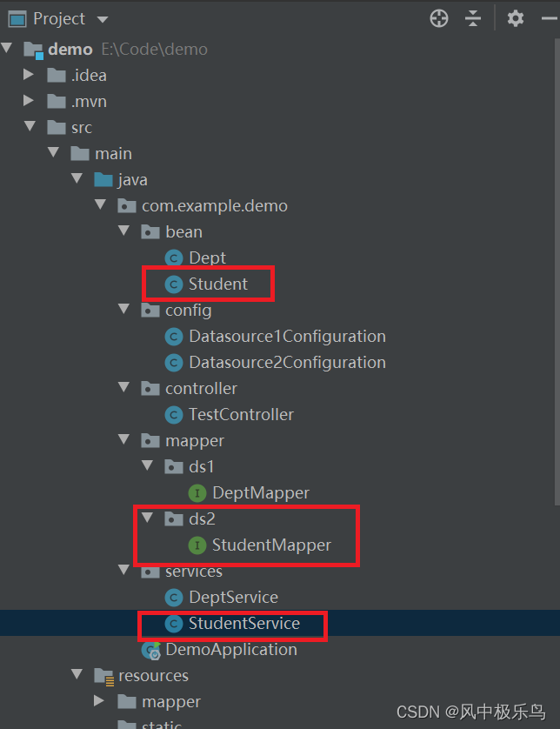Click the Project panel vertical scrollbar

[x=557, y=261]
